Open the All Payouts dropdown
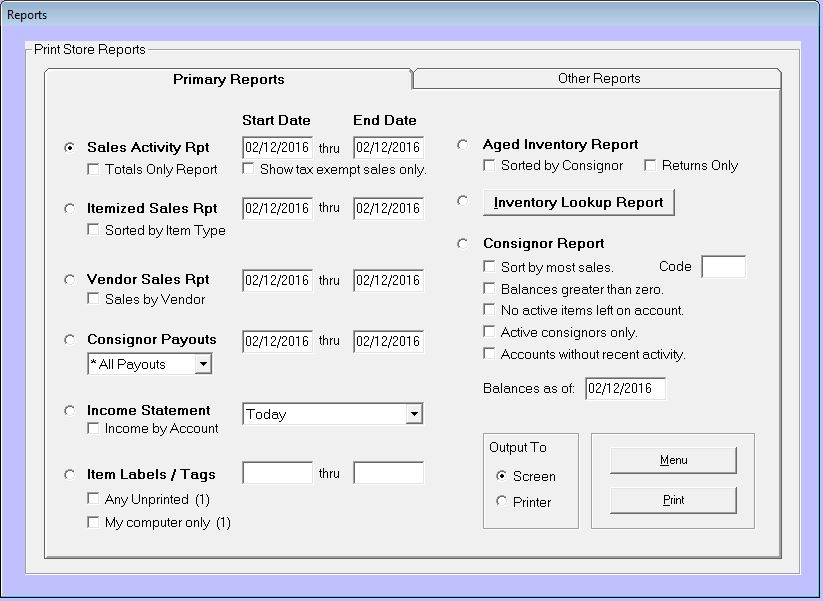The height and width of the screenshot is (601, 823). click(x=203, y=364)
